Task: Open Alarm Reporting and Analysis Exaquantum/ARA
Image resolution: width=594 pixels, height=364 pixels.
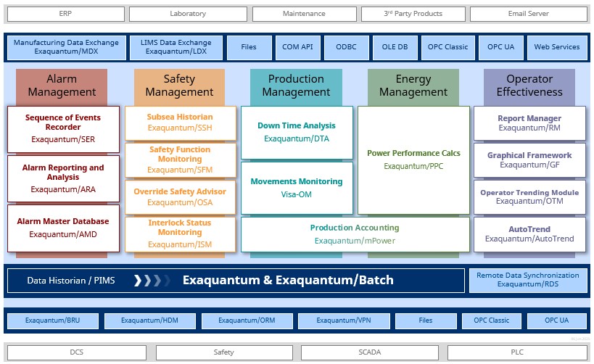Action: (x=63, y=179)
